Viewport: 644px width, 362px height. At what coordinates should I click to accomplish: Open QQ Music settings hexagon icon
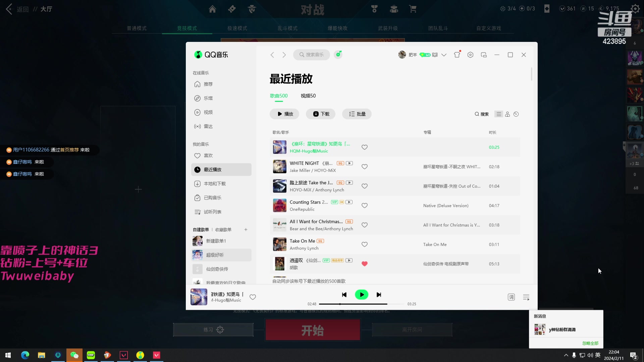(470, 55)
